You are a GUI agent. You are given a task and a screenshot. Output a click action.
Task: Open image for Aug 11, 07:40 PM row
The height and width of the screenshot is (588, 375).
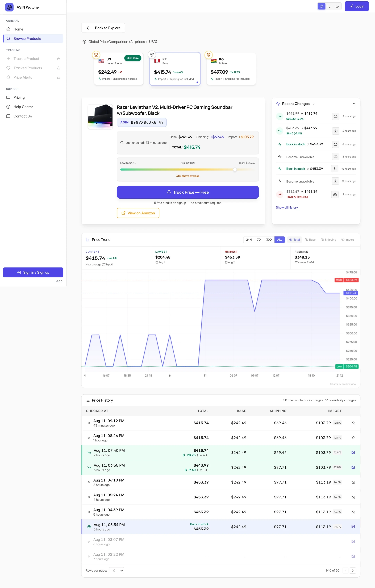pyautogui.click(x=353, y=452)
